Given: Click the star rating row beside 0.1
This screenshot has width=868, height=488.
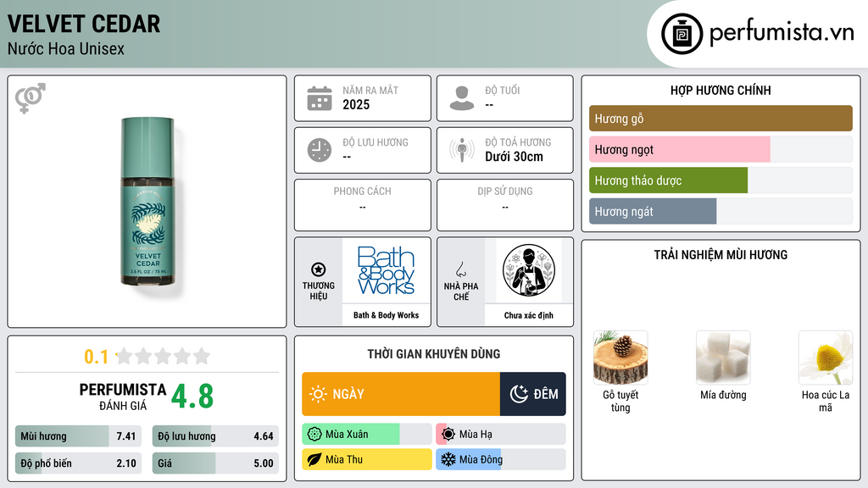Looking at the screenshot, I should pyautogui.click(x=164, y=356).
